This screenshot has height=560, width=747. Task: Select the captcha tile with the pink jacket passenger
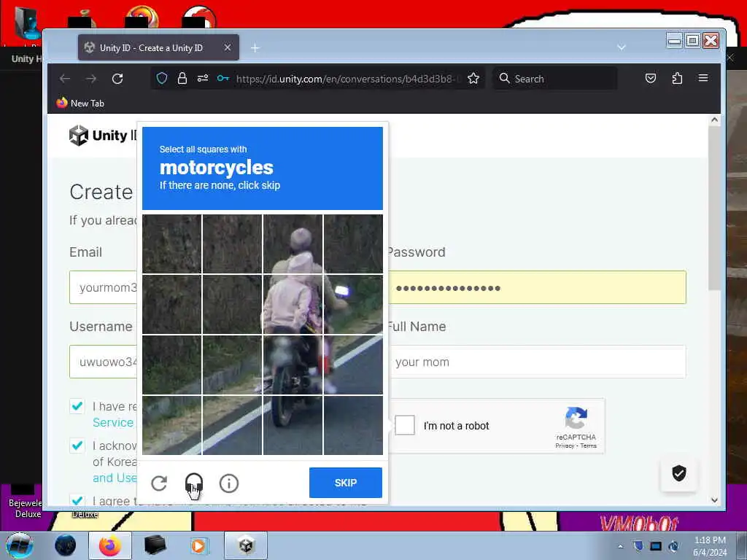[x=293, y=304]
